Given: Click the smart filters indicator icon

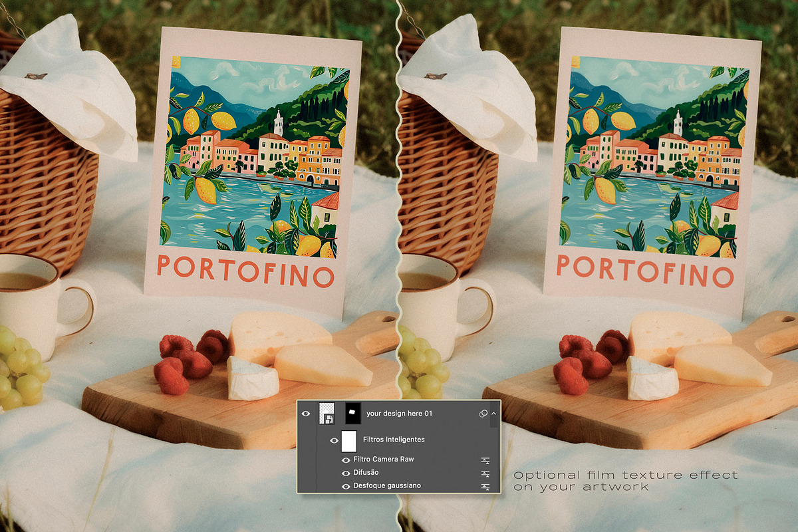Looking at the screenshot, I should (483, 414).
